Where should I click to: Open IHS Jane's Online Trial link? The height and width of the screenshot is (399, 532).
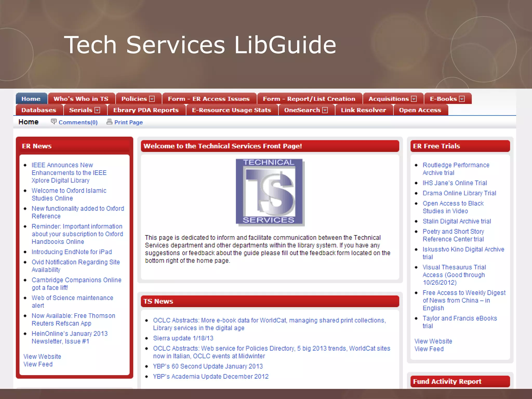[x=455, y=183]
